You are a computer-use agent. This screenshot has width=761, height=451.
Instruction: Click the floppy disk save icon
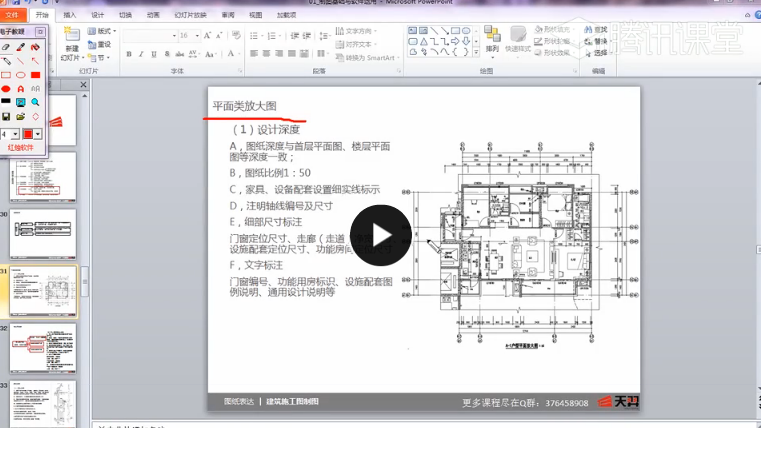6,117
